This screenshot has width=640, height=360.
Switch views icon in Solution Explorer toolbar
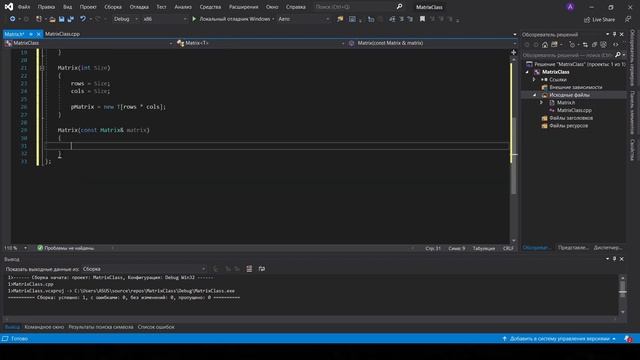pyautogui.click(x=554, y=45)
